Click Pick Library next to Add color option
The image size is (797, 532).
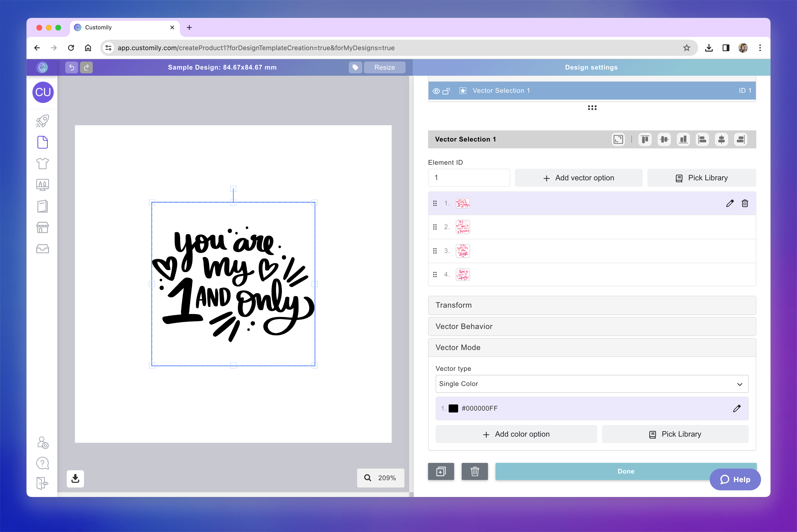pos(675,434)
